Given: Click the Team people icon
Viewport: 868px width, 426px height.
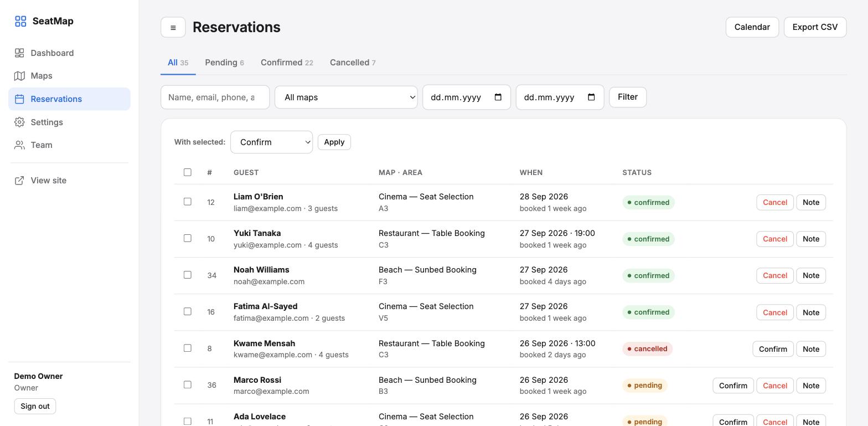Looking at the screenshot, I should (x=19, y=145).
